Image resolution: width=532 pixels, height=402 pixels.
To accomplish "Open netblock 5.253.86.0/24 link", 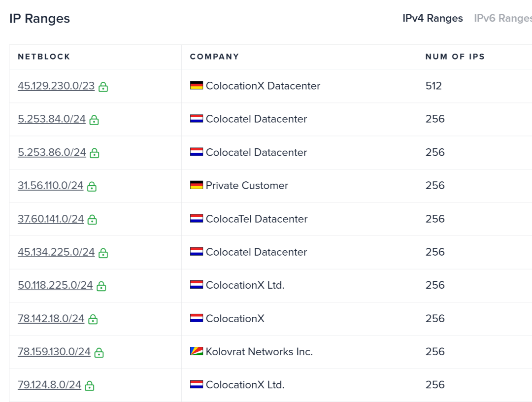I will pos(52,152).
